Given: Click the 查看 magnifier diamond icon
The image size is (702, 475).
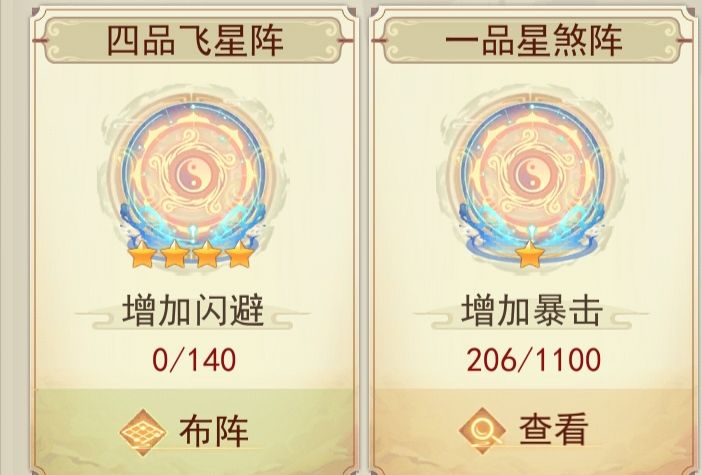Looking at the screenshot, I should [x=482, y=431].
